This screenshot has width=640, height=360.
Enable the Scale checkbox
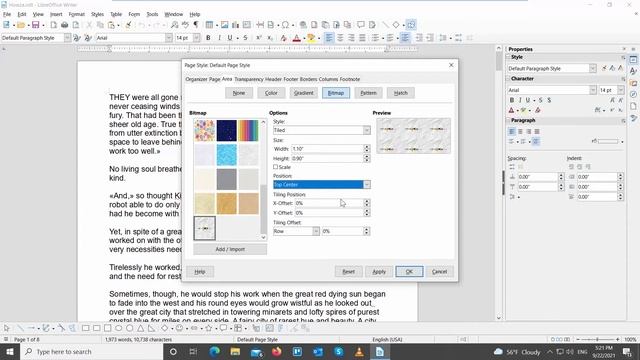(276, 167)
